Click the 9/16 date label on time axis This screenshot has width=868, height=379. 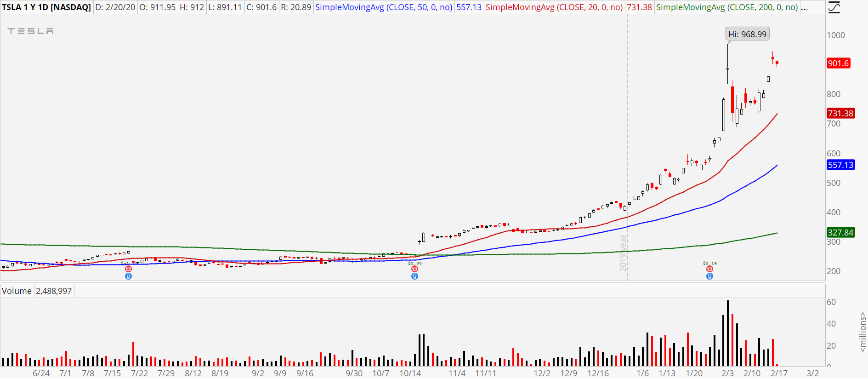305,373
